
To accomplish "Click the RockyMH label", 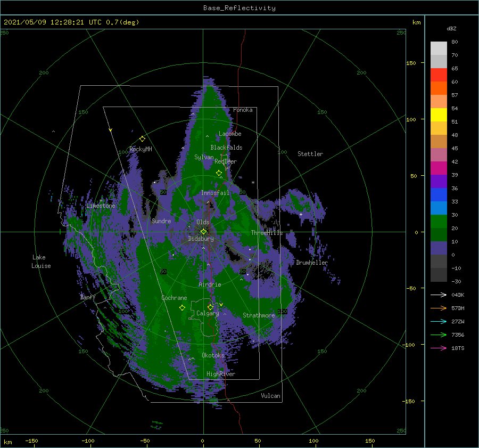I will tap(141, 149).
